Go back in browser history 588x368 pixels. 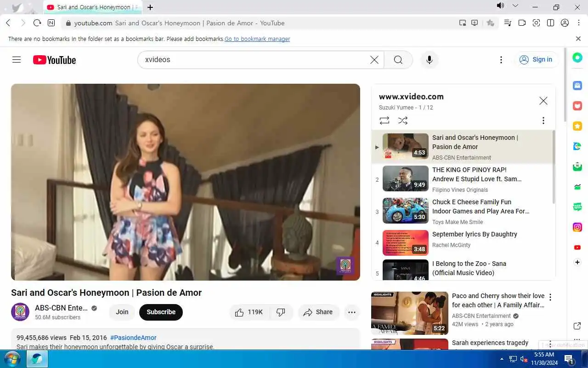[x=8, y=23]
